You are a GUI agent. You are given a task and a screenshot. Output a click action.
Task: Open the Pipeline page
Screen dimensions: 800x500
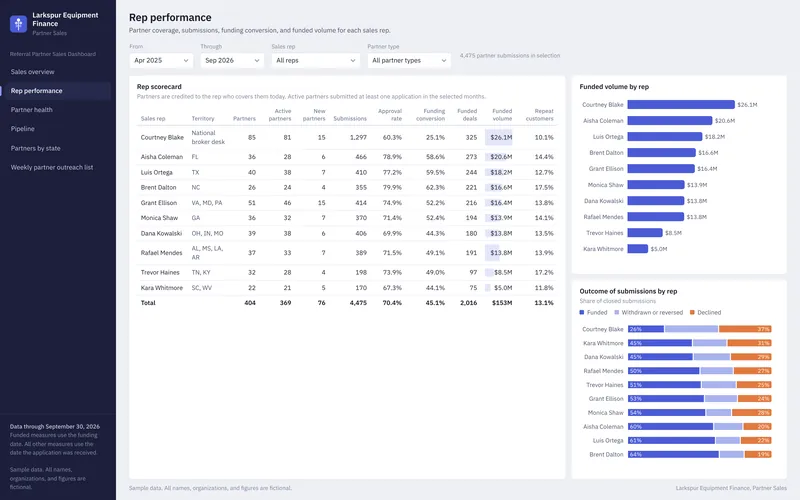coord(23,129)
